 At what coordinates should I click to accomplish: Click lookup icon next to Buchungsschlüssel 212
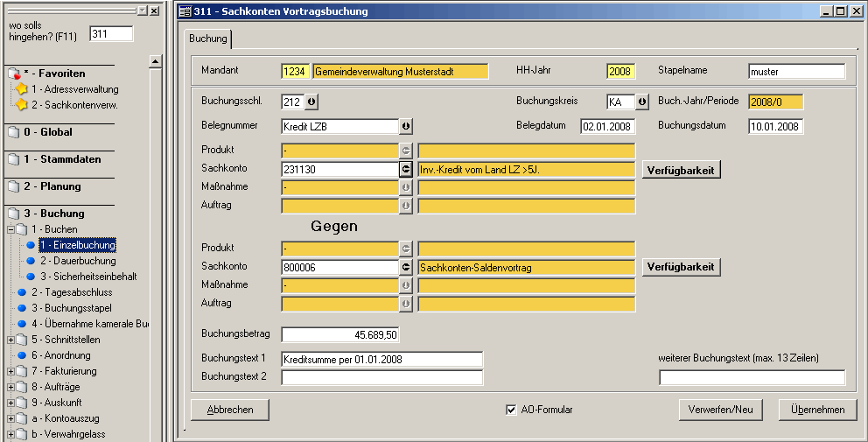click(312, 102)
